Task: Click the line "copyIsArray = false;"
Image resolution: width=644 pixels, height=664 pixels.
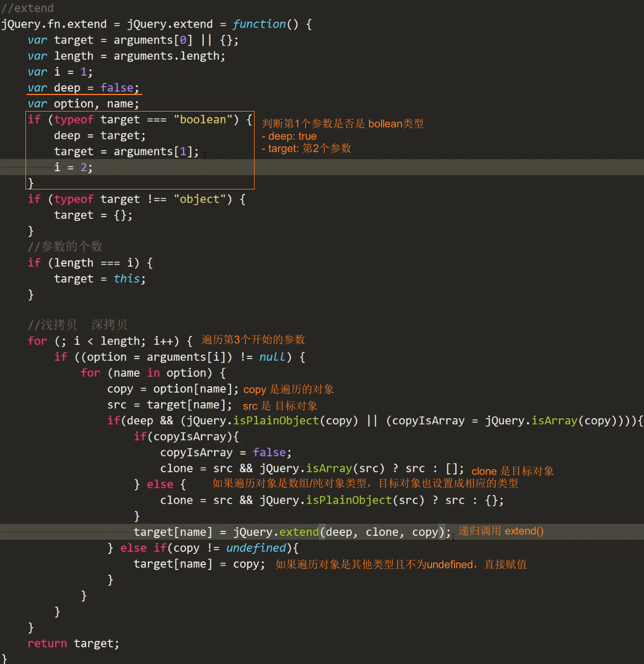Action: [226, 453]
